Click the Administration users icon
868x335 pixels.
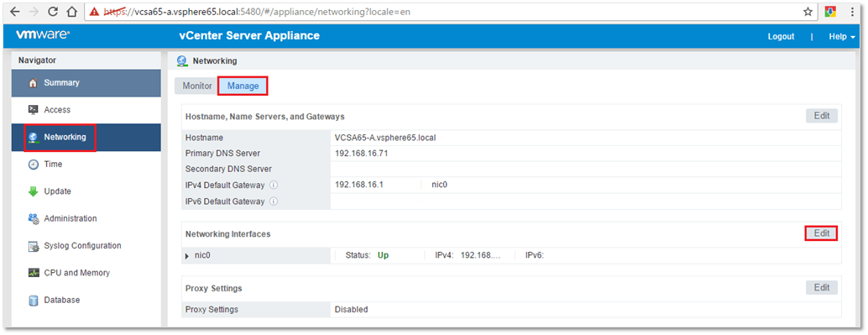pyautogui.click(x=33, y=219)
